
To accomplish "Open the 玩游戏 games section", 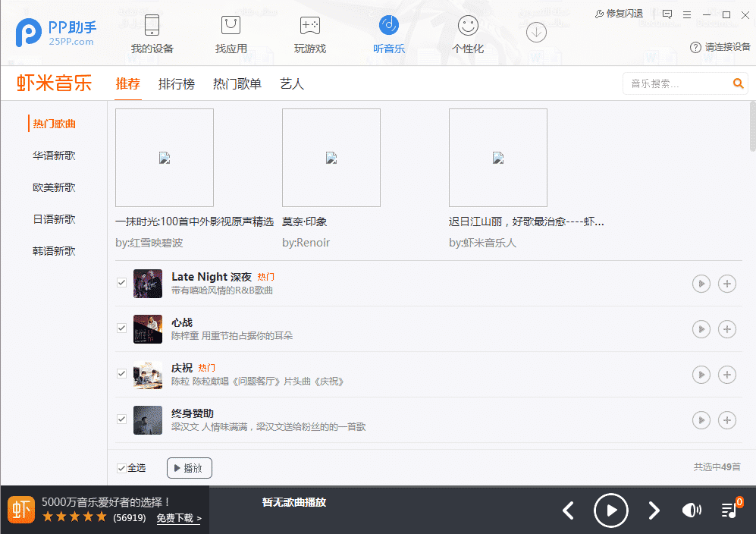I will tap(310, 34).
